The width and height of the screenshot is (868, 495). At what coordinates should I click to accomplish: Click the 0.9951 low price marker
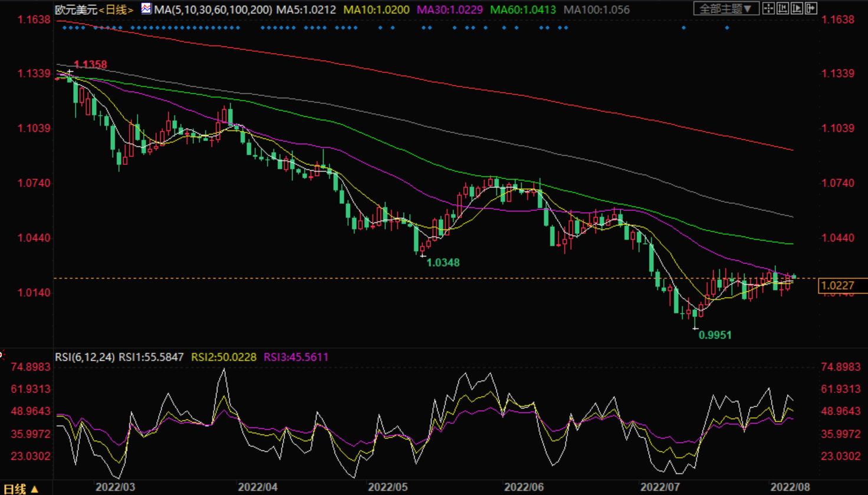click(x=715, y=335)
